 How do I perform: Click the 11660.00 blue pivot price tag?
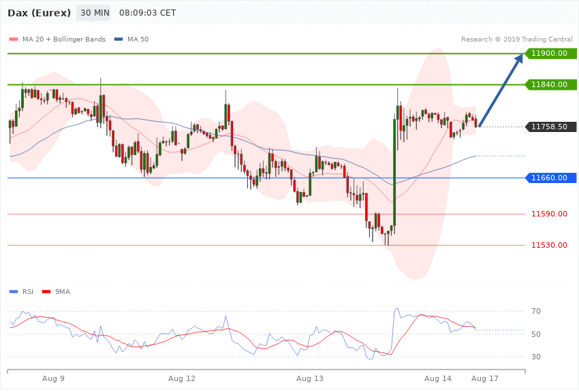550,178
